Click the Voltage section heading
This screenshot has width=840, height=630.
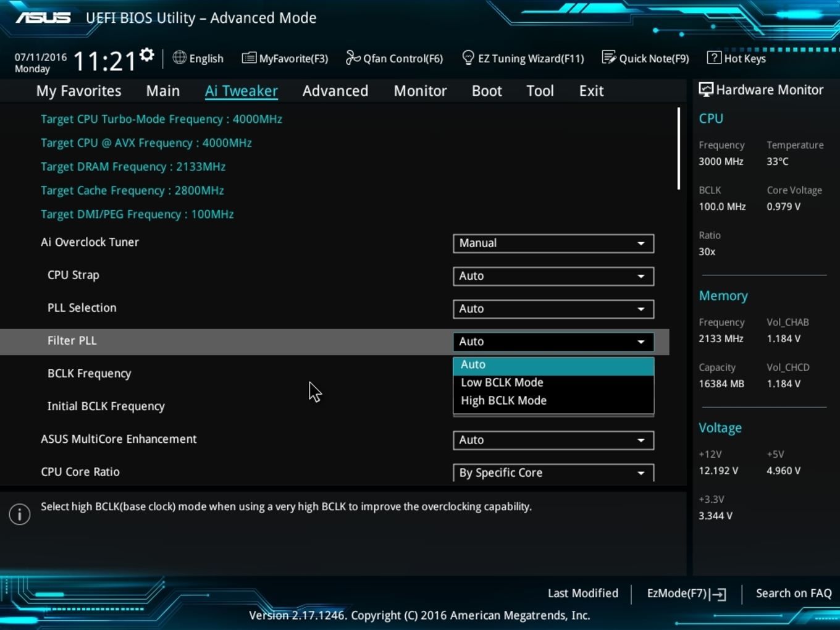click(x=720, y=428)
